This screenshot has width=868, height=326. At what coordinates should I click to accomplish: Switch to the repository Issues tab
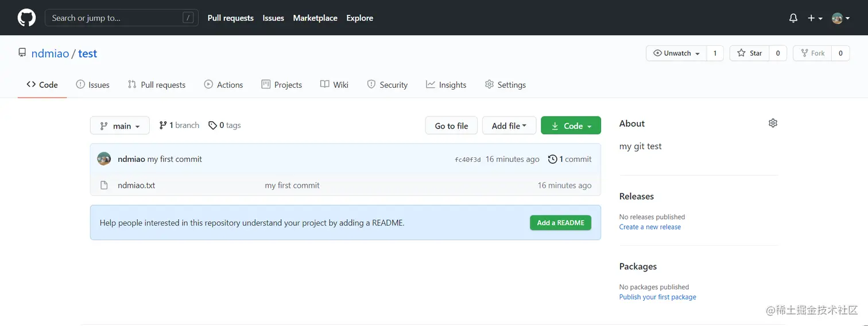(92, 84)
